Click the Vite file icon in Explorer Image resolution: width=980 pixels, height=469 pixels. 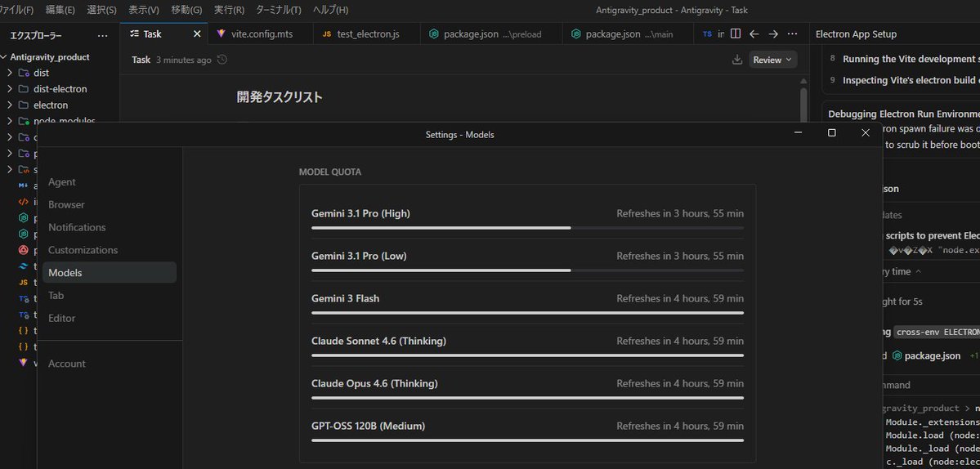point(23,363)
